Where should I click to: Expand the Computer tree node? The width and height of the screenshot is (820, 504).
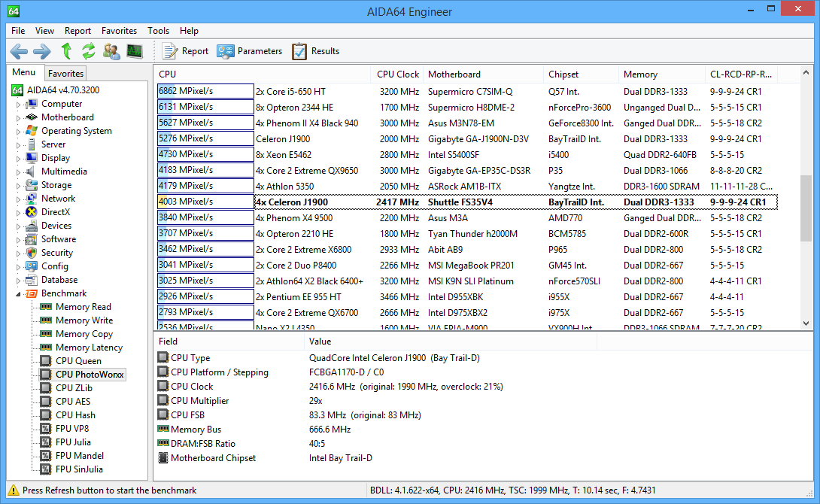pyautogui.click(x=18, y=104)
